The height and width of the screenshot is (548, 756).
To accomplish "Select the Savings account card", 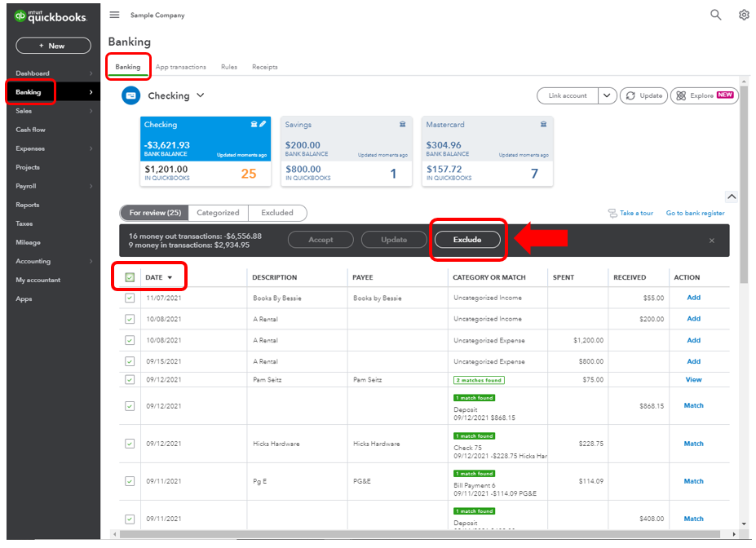I will pos(346,151).
